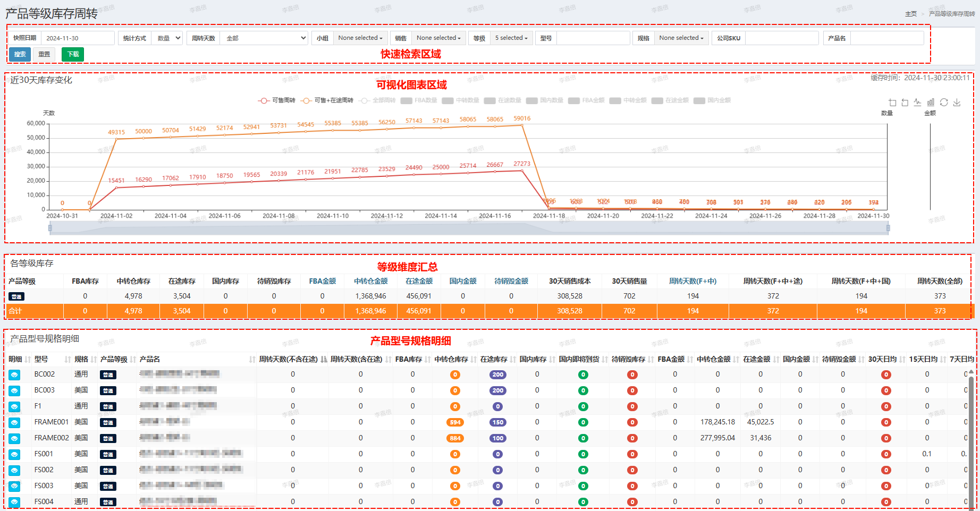Open detail eye icon for BC002 row
The width and height of the screenshot is (980, 511).
(14, 374)
